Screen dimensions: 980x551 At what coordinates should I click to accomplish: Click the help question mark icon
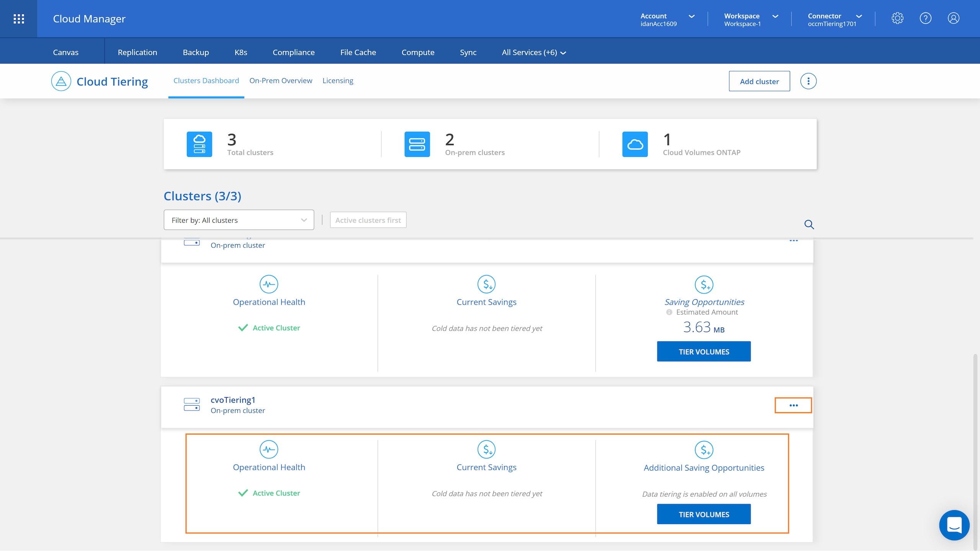pyautogui.click(x=925, y=18)
